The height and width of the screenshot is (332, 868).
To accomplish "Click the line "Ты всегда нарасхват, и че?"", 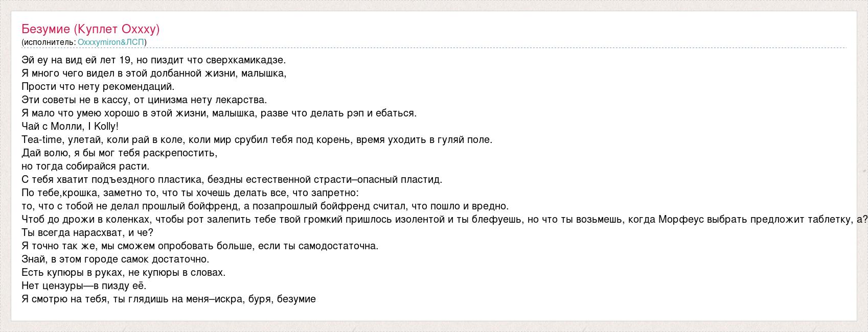I will pyautogui.click(x=87, y=232).
